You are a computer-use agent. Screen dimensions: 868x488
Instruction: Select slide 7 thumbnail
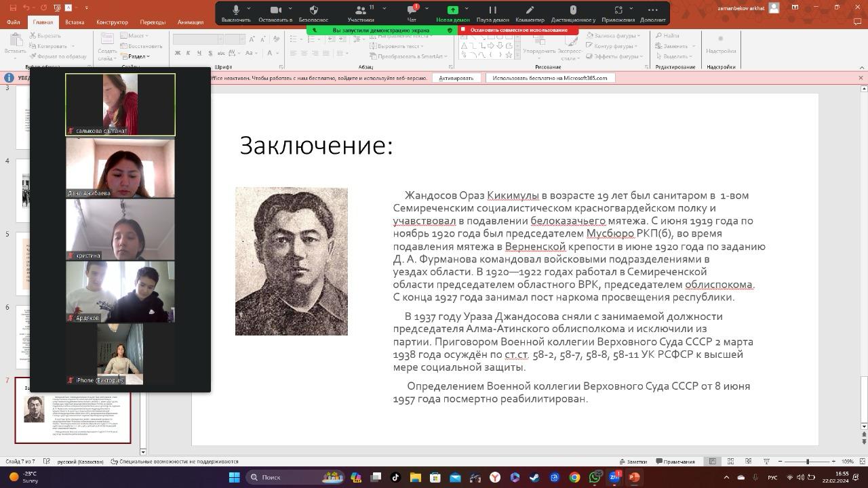(x=73, y=411)
